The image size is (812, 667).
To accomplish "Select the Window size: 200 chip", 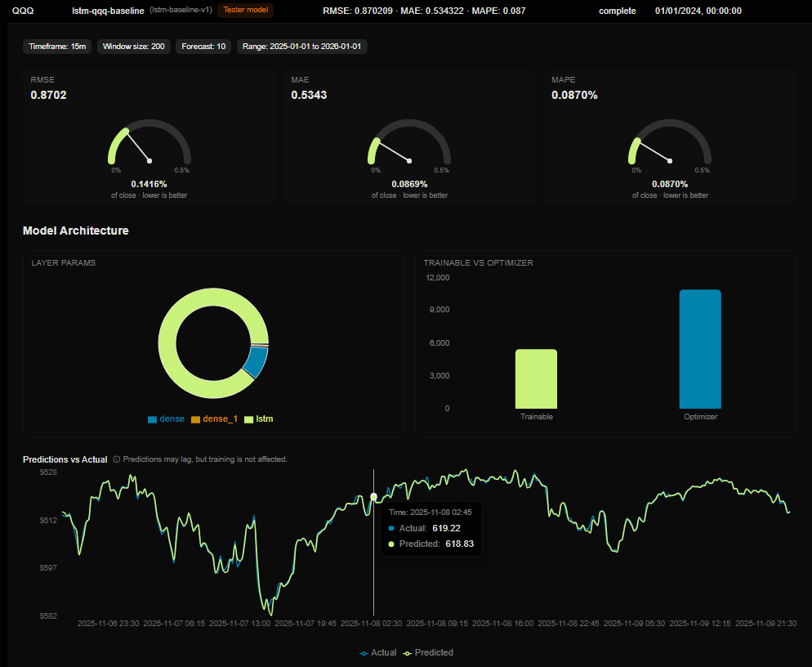I will [134, 47].
